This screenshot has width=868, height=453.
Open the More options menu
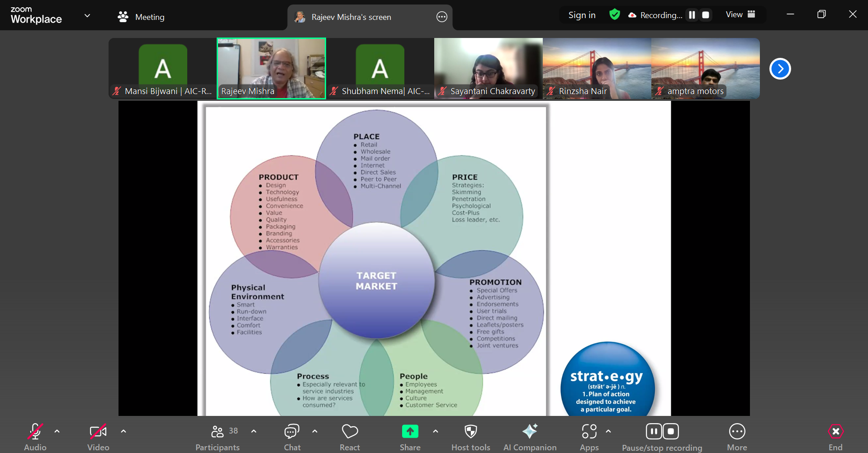[737, 432]
